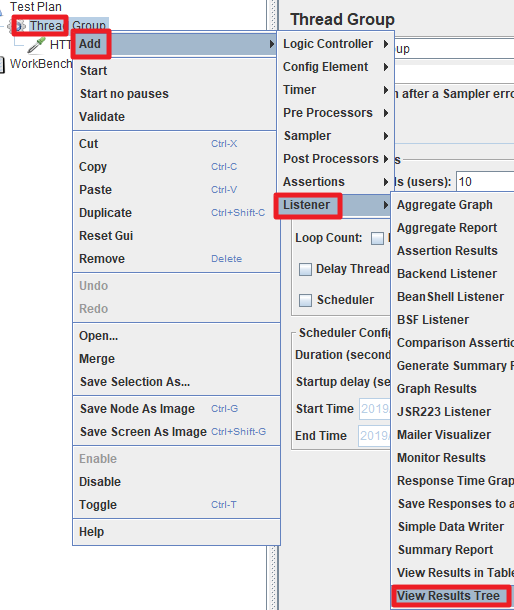Expand the Timer submenu
The width and height of the screenshot is (514, 610).
(335, 90)
